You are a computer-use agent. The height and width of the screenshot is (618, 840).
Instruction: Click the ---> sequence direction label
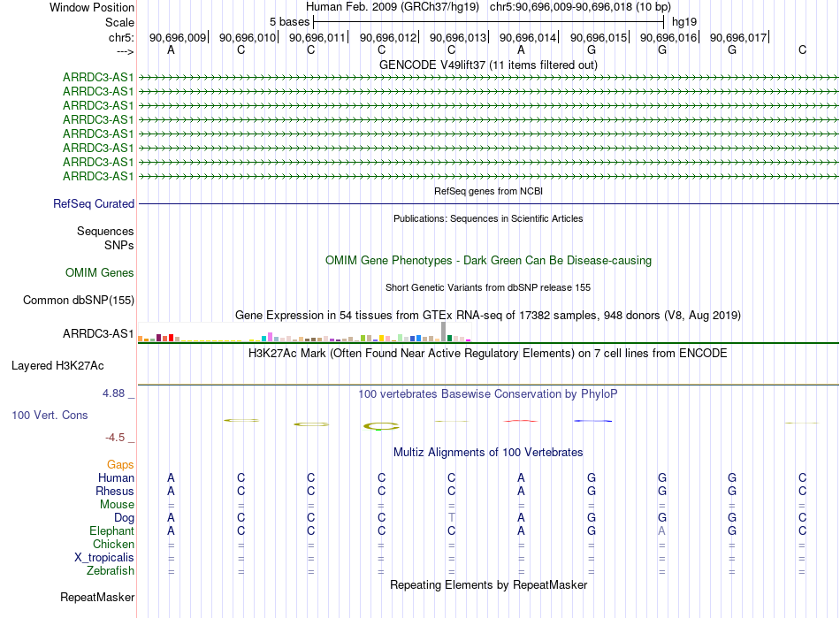point(125,51)
